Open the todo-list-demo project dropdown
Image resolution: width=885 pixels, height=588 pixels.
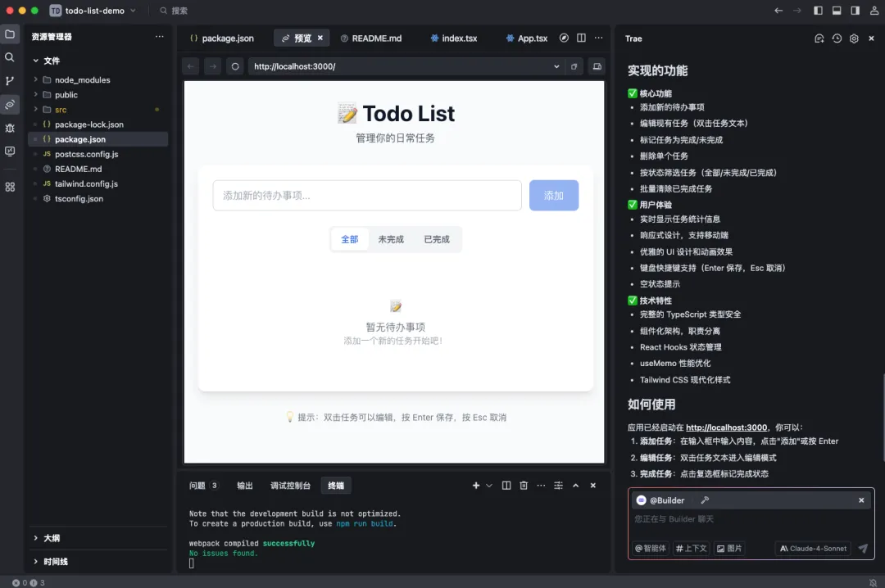[x=93, y=10]
